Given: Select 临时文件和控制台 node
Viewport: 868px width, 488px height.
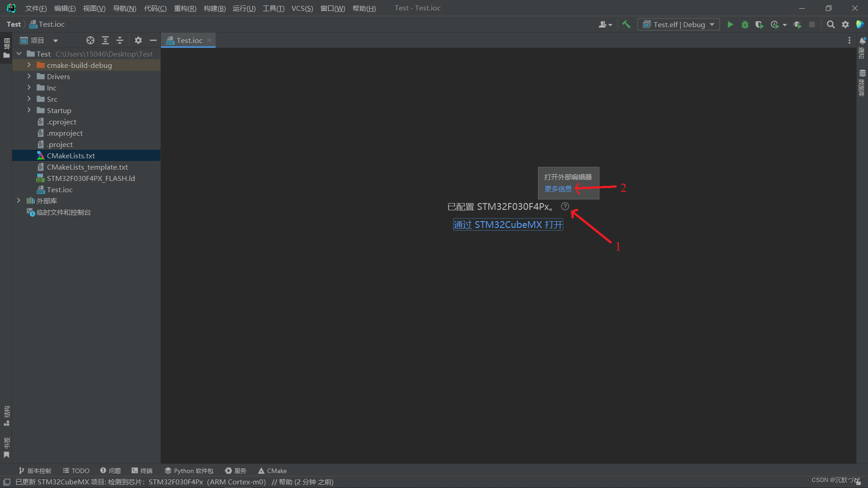Looking at the screenshot, I should click(x=86, y=212).
